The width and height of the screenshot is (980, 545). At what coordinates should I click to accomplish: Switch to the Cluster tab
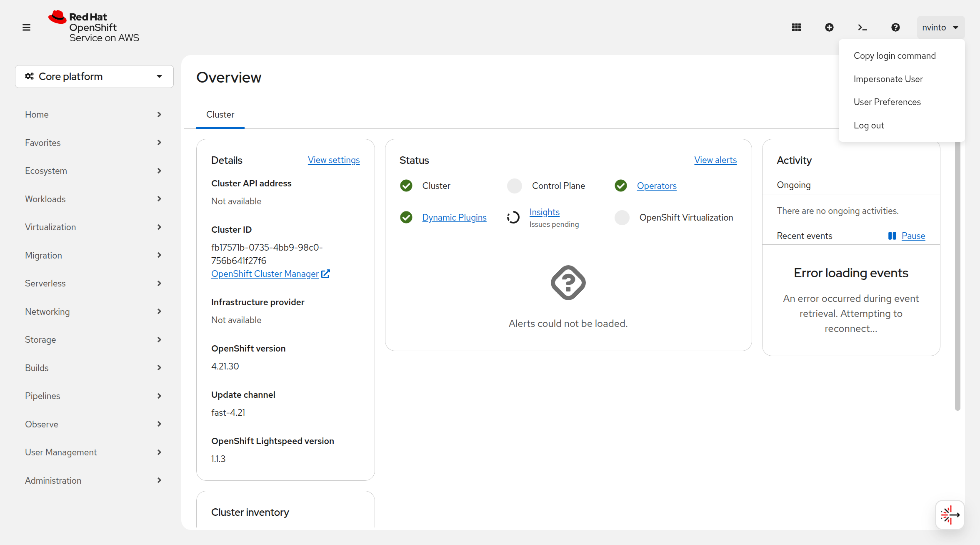pos(220,115)
